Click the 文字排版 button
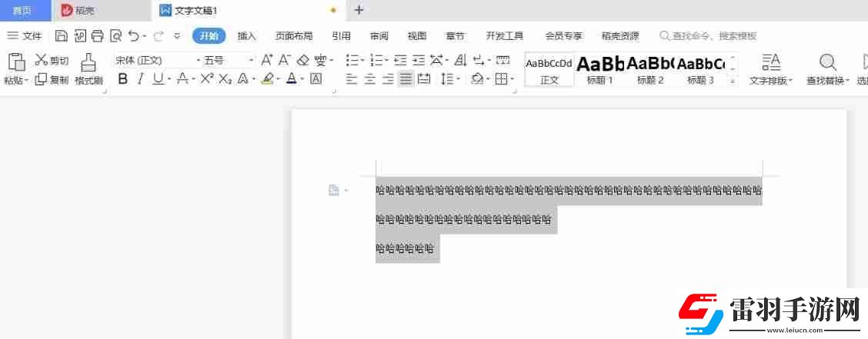 770,68
